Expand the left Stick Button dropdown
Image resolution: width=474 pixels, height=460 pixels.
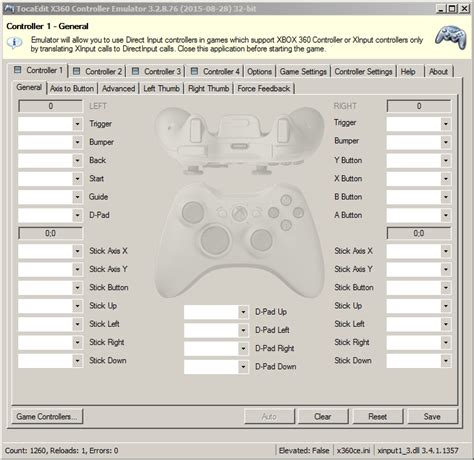[77, 288]
